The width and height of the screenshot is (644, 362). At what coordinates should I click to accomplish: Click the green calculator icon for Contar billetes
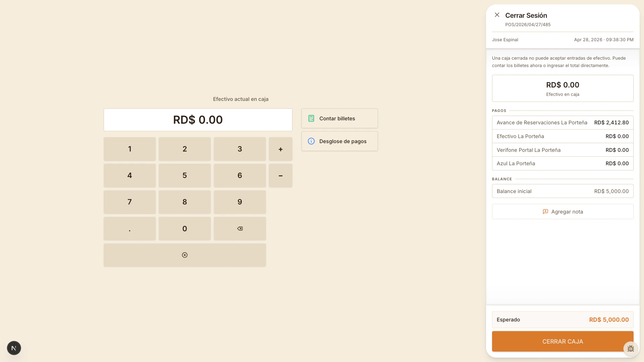point(311,118)
